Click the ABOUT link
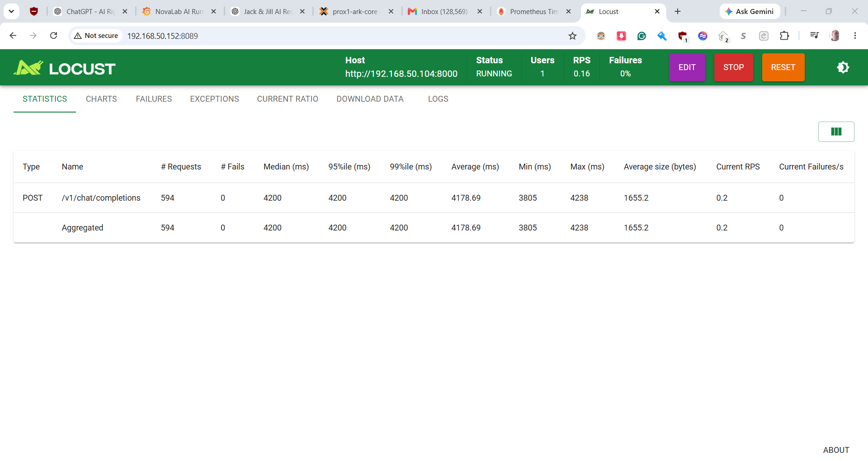The height and width of the screenshot is (461, 868). [836, 450]
